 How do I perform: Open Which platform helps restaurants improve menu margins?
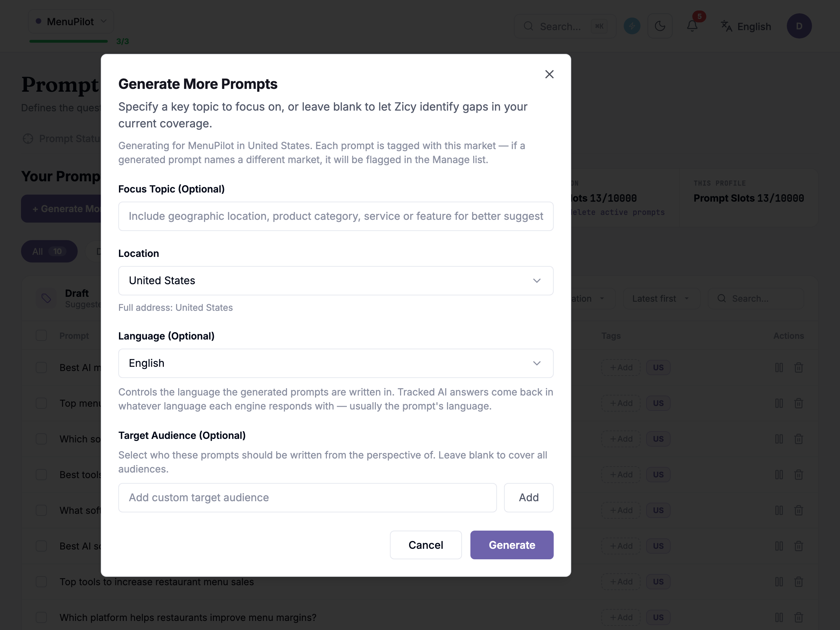coord(188,617)
